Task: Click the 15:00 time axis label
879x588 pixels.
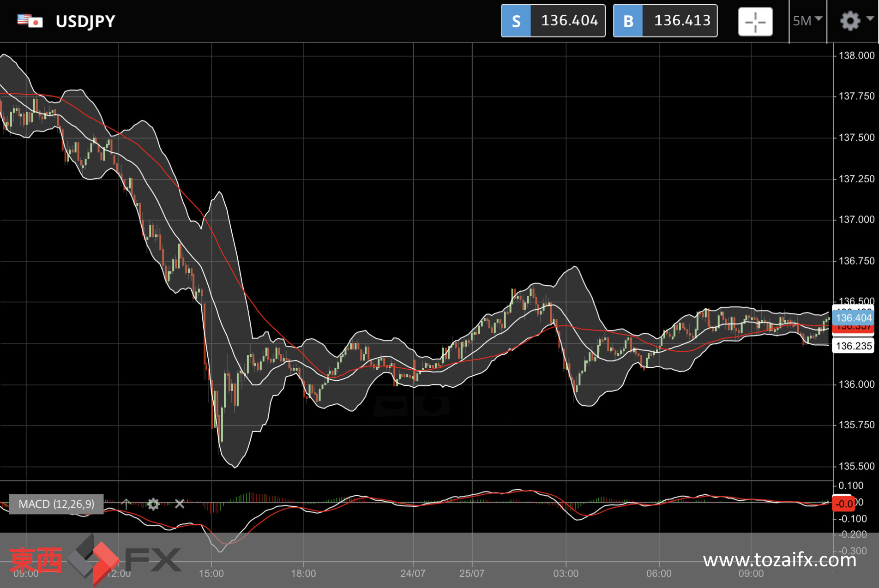Action: click(x=211, y=573)
